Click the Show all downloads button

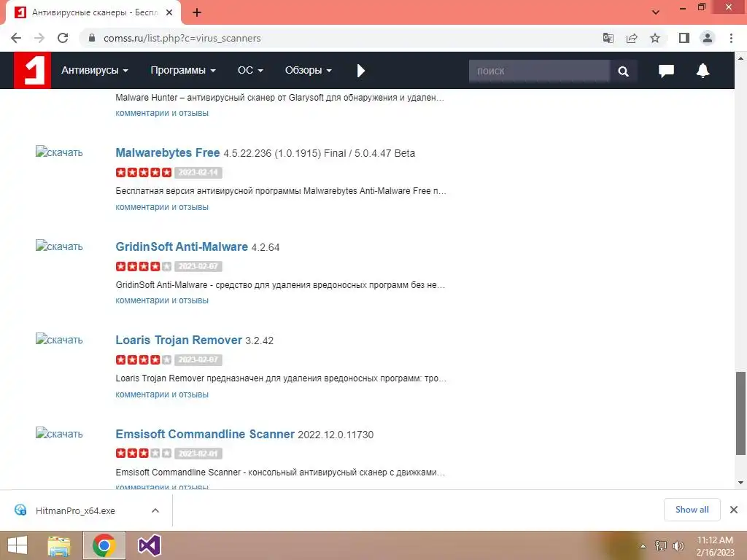(x=692, y=510)
